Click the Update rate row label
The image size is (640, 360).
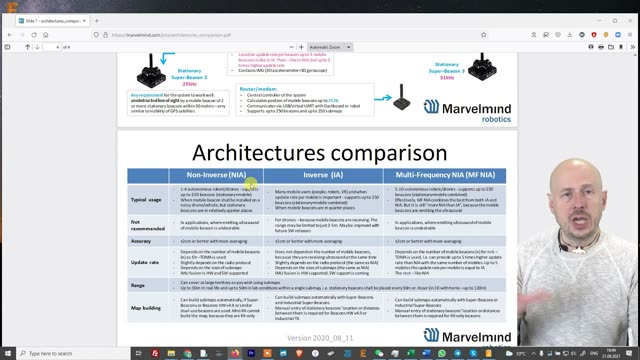coord(145,262)
